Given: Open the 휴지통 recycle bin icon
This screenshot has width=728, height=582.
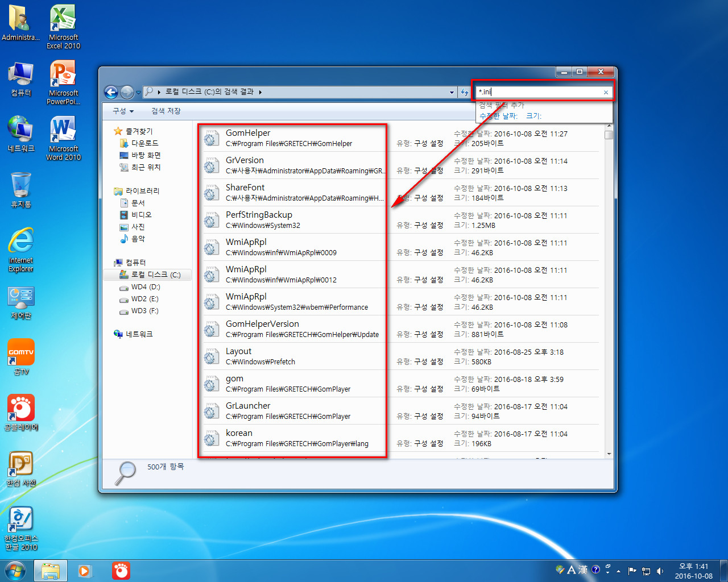Looking at the screenshot, I should tap(21, 190).
